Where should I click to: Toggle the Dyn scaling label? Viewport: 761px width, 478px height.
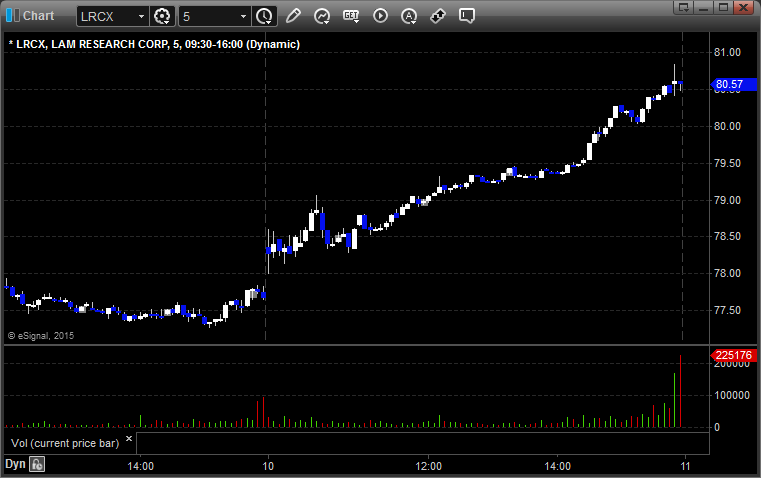point(15,464)
